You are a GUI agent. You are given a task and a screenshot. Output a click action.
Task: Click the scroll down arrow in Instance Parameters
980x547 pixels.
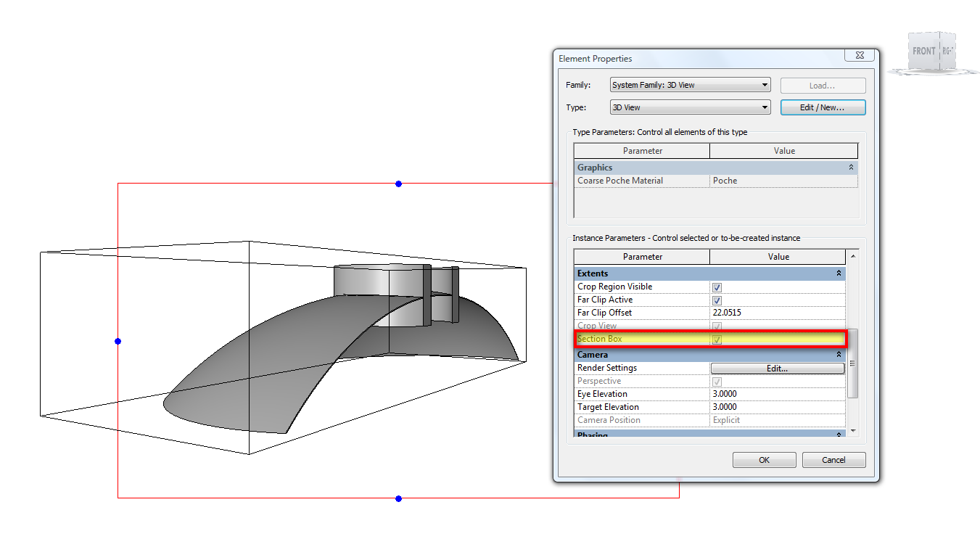[x=852, y=431]
